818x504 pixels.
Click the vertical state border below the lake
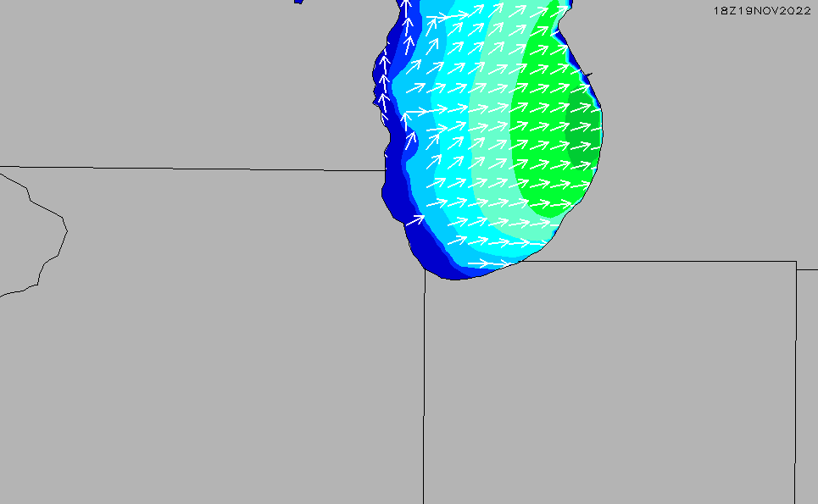[424, 381]
